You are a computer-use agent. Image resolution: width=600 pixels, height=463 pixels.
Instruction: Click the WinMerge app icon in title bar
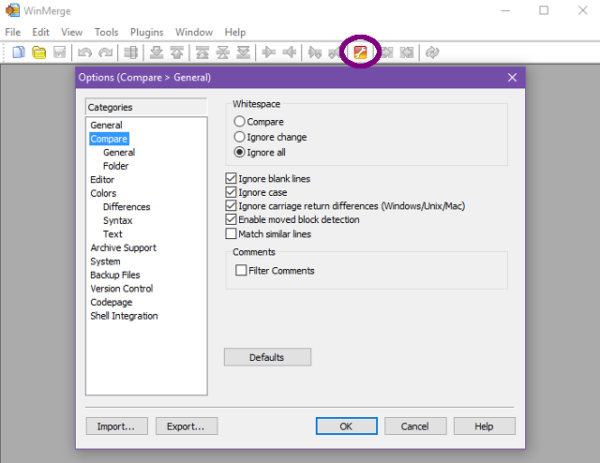click(11, 11)
